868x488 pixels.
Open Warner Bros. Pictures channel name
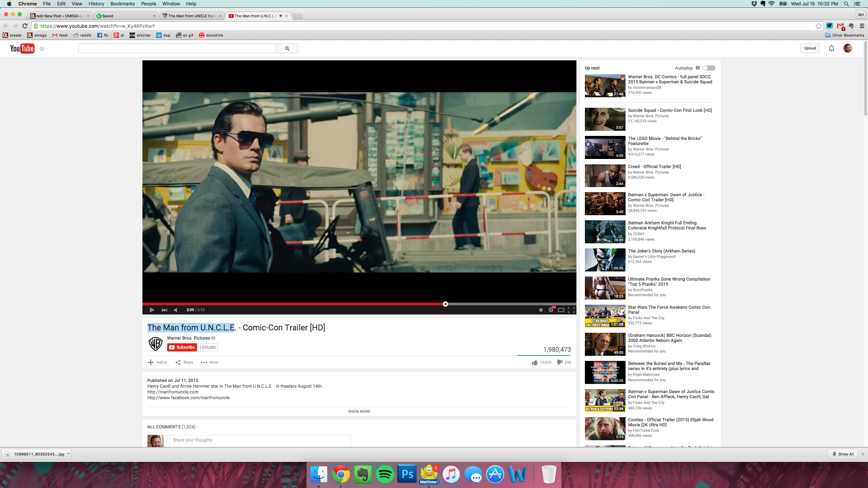pyautogui.click(x=188, y=338)
